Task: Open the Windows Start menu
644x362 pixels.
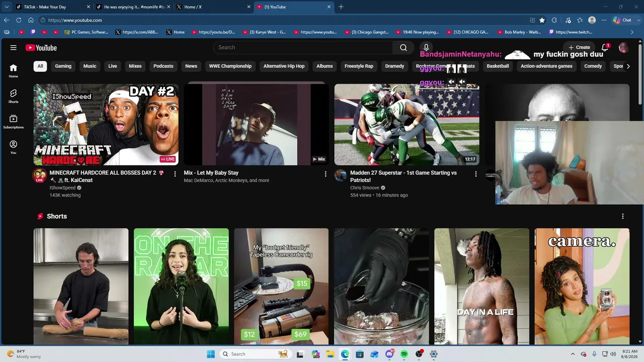Action: click(x=211, y=354)
